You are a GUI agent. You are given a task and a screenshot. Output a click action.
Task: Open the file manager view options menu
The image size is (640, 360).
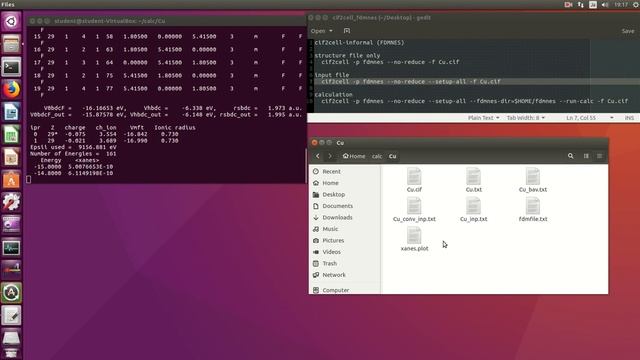click(x=600, y=156)
